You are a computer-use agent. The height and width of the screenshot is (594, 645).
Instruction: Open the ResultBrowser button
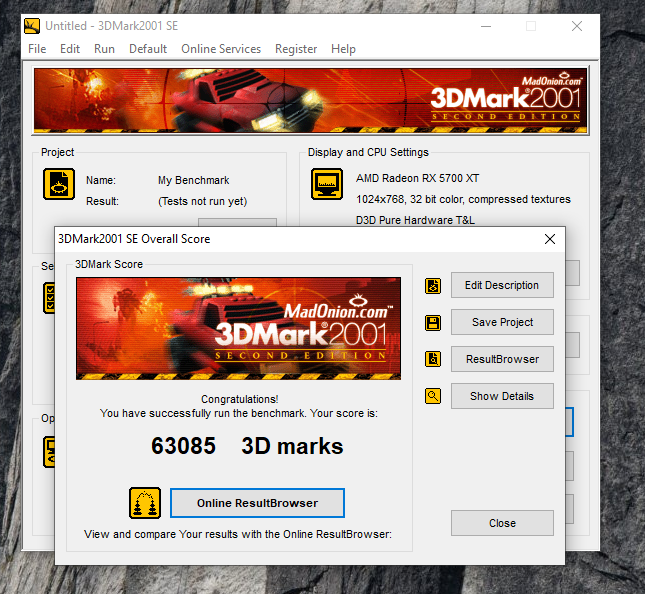502,359
